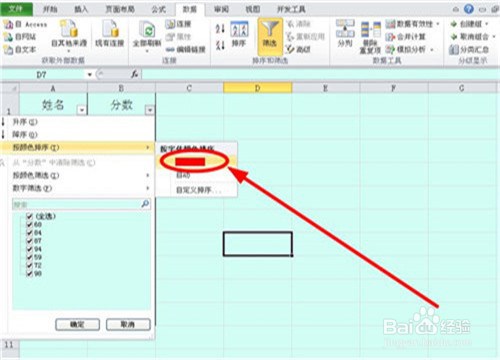Viewport: 500px width, 360px height.
Task: Expand the 取消组合 ungroup dropdown
Action: pos(494,36)
